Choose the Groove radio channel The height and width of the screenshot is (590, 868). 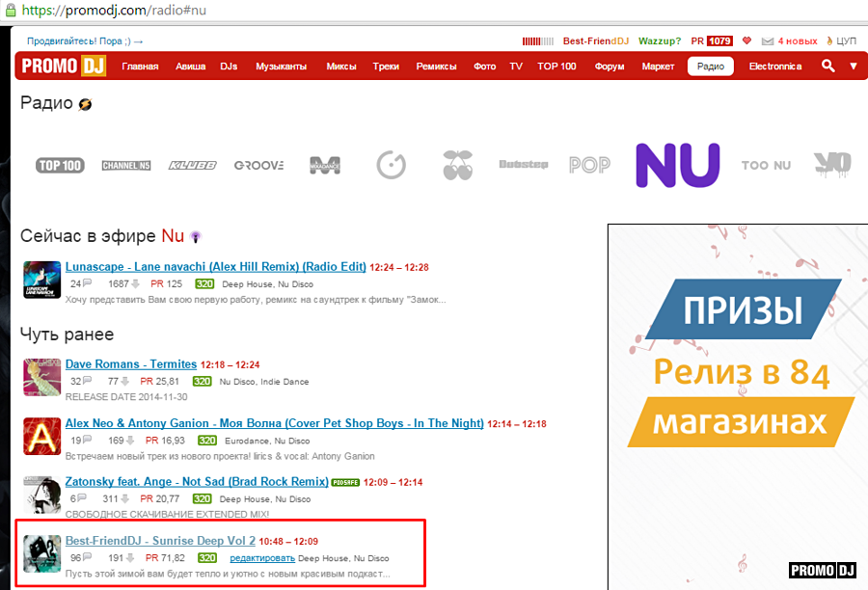pyautogui.click(x=258, y=165)
